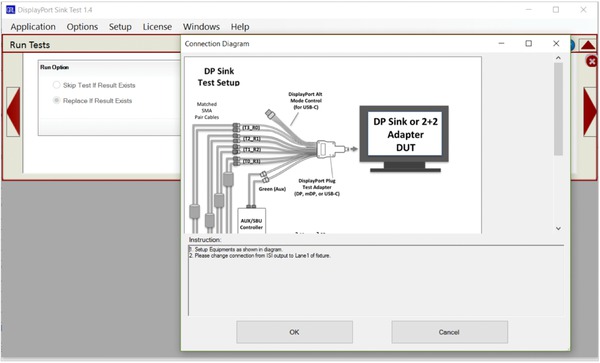Open the Options menu
The image size is (600, 363).
(x=82, y=27)
